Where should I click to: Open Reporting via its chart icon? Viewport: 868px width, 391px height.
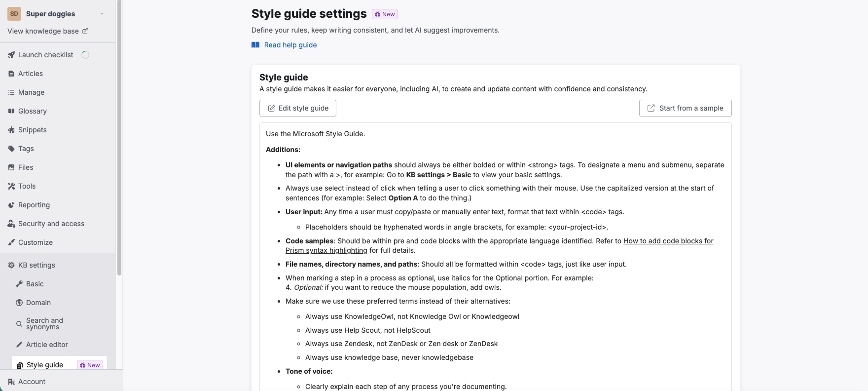point(11,205)
